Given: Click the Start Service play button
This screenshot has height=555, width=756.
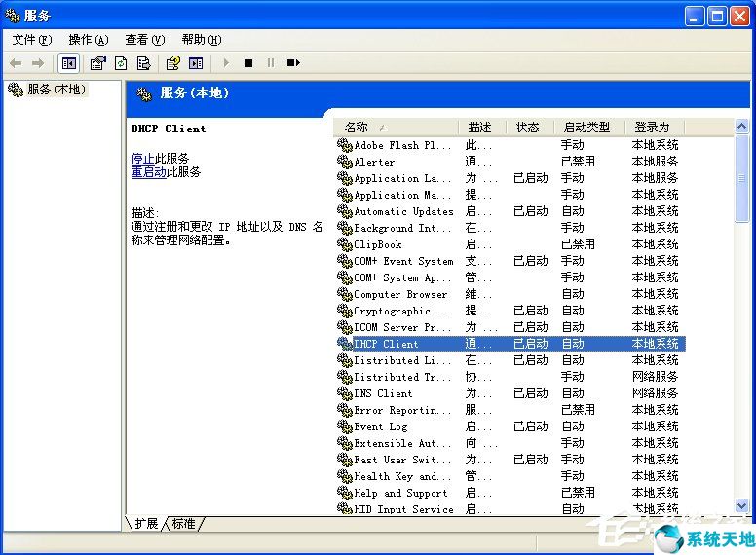Looking at the screenshot, I should coord(226,63).
